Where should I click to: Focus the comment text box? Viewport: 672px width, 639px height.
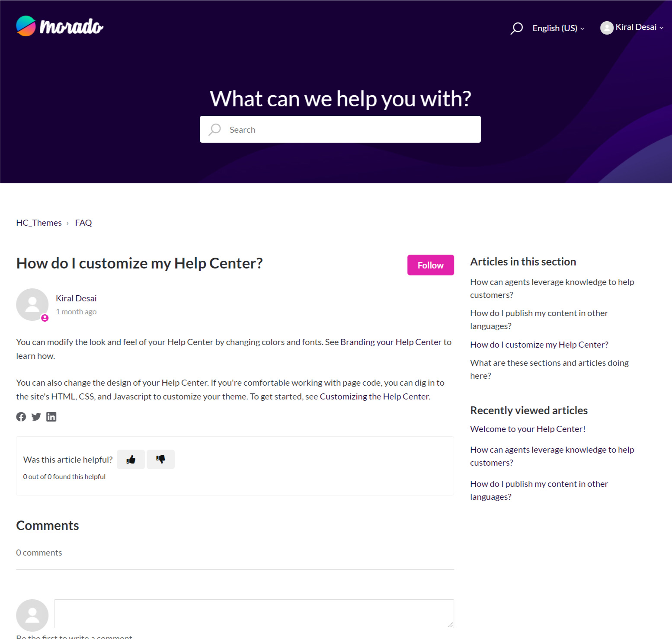(x=254, y=613)
